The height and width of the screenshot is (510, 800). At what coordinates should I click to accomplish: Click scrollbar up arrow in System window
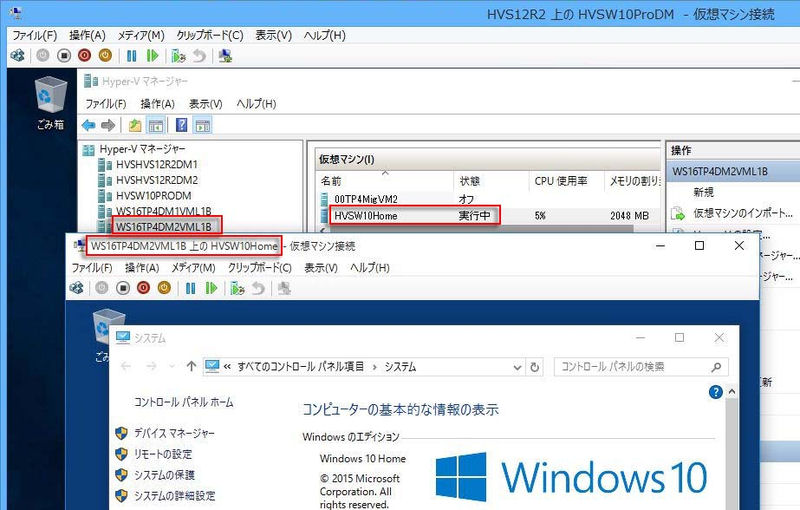tap(732, 392)
